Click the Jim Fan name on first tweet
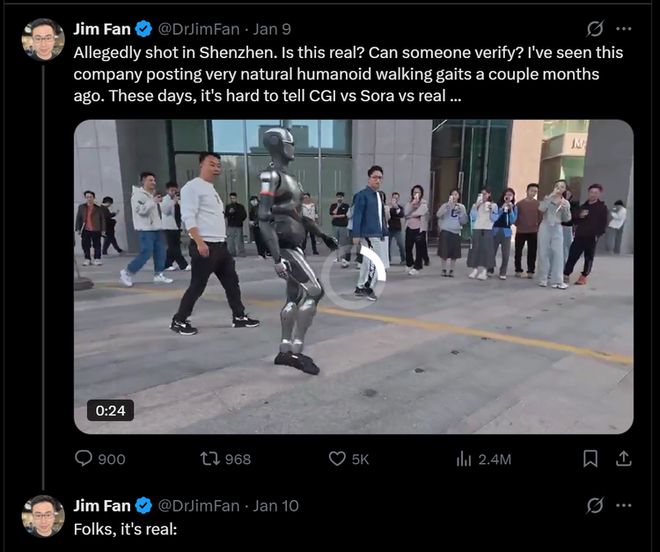 pyautogui.click(x=102, y=29)
